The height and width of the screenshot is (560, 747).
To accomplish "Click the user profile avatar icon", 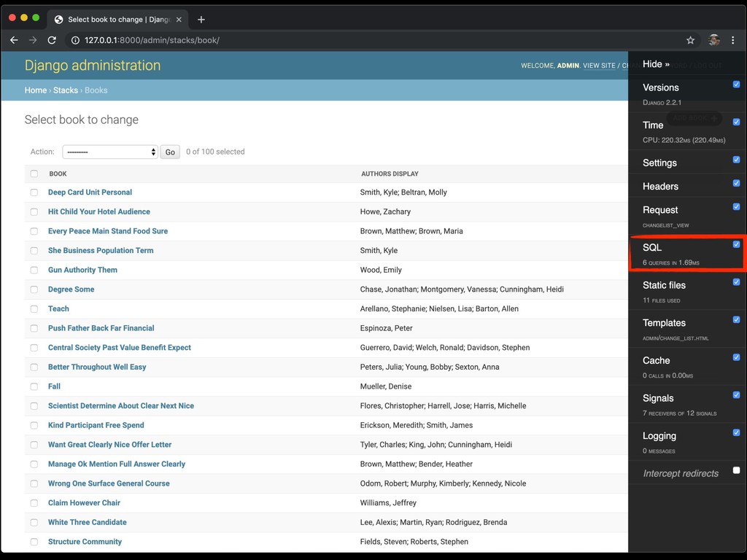I will [714, 40].
